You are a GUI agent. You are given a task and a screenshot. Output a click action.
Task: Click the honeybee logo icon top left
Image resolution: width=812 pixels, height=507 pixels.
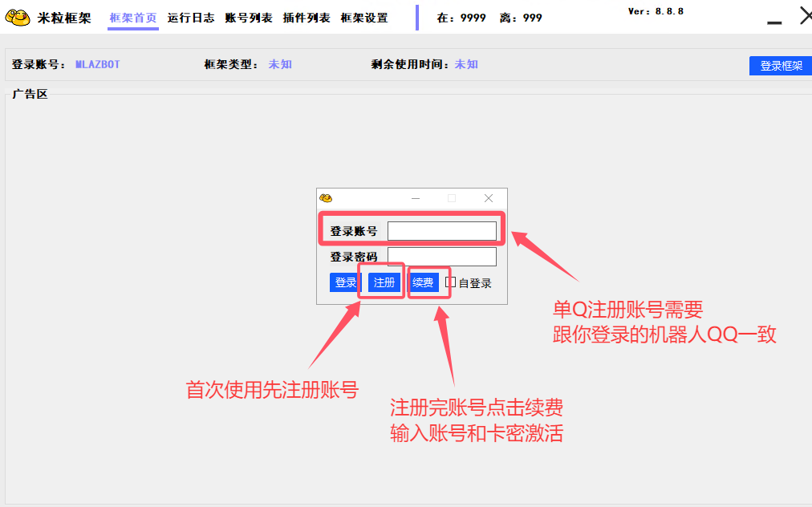pos(16,15)
